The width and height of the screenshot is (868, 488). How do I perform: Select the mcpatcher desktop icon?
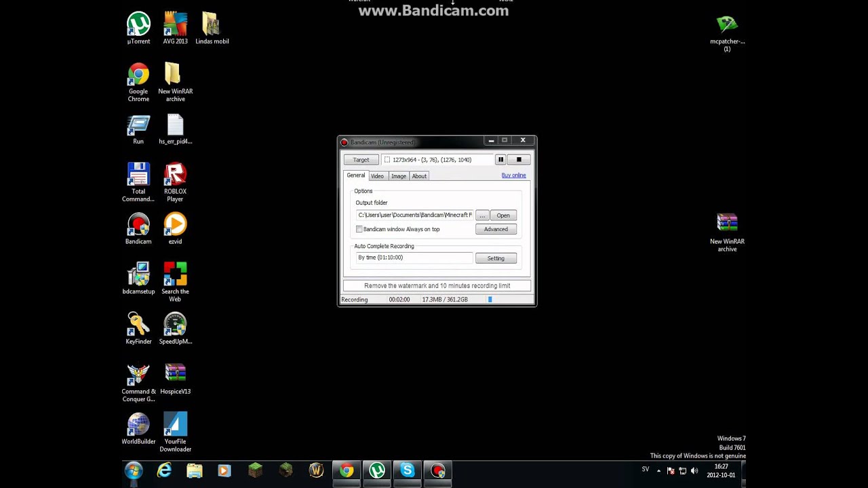click(x=727, y=33)
